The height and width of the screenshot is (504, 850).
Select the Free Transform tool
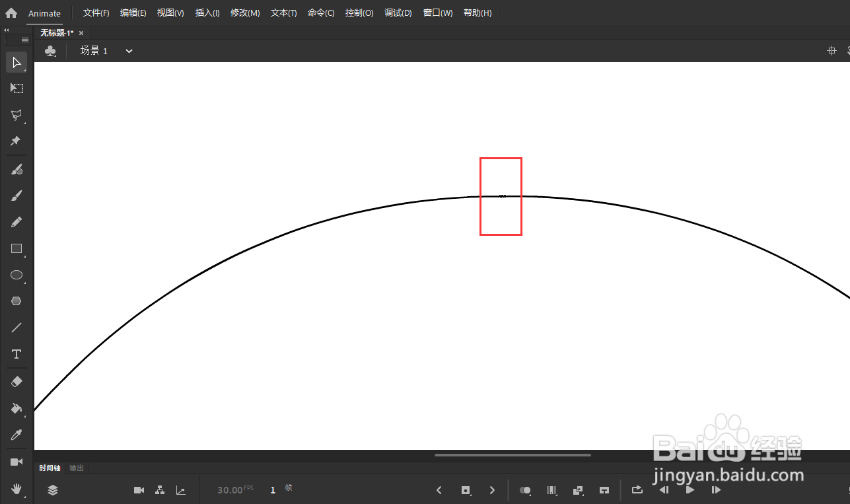[17, 89]
